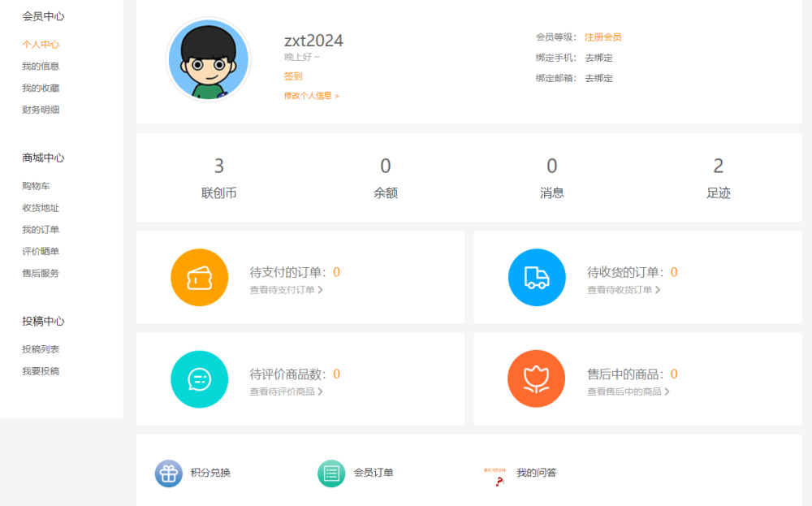This screenshot has height=506, width=812.
Task: Go to 我的订单 in the sidebar
Action: pos(41,229)
